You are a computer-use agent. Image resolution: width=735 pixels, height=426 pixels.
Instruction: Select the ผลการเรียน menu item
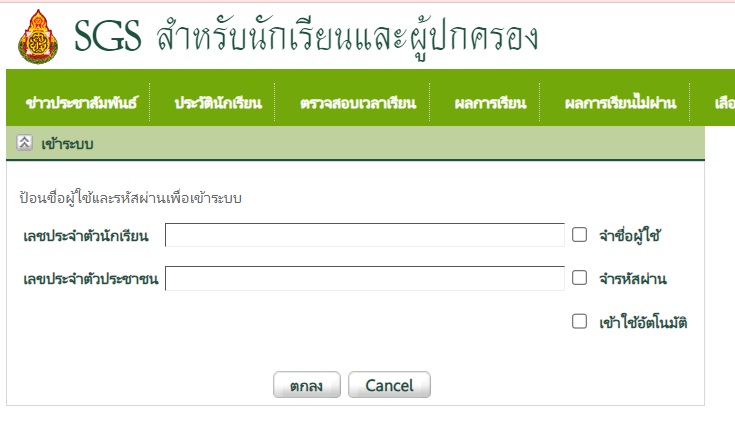(489, 102)
